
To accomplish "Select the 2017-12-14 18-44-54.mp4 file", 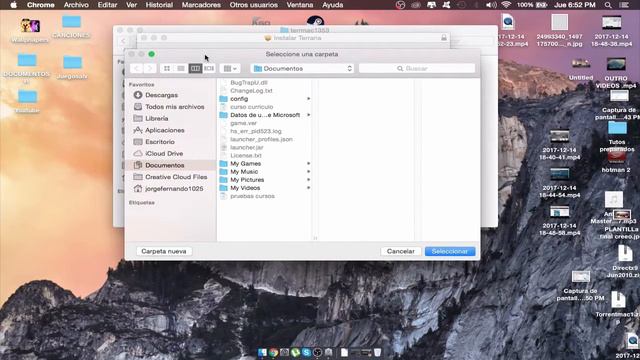I will (560, 183).
